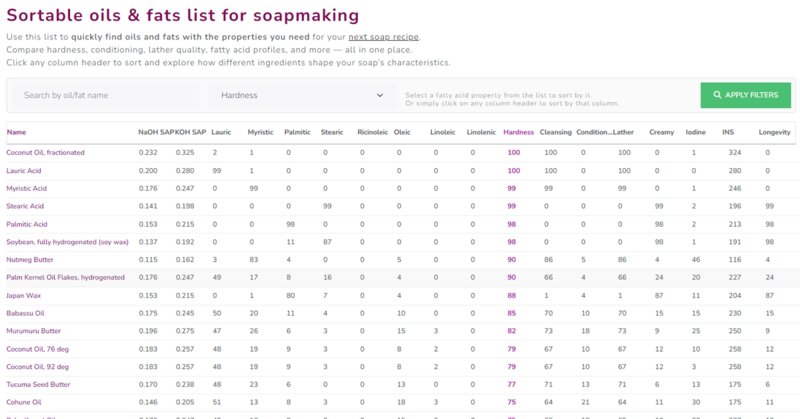
Task: Sort the table by Name column
Action: (16, 132)
